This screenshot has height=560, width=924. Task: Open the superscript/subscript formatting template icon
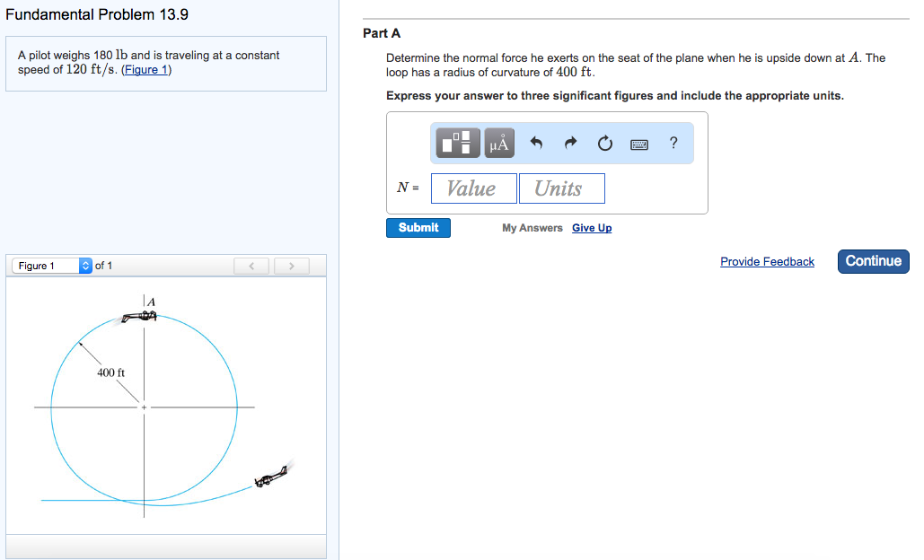point(456,142)
